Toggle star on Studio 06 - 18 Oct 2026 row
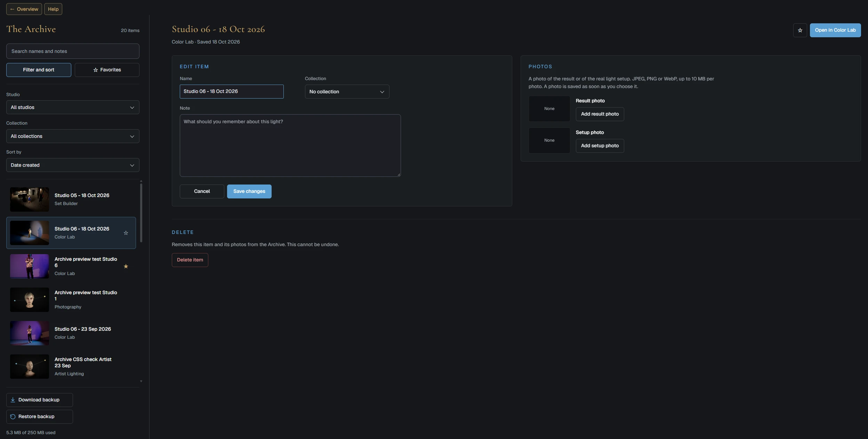This screenshot has height=439, width=868. point(126,233)
